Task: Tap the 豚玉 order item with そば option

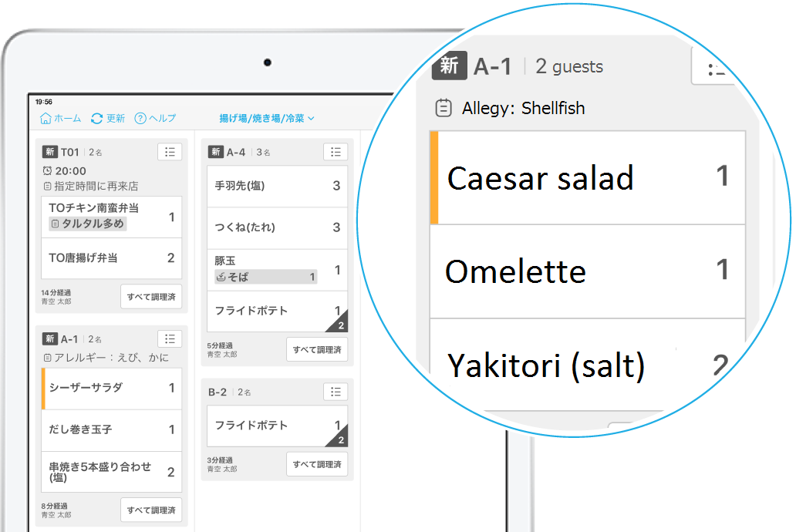Action: pos(277,270)
